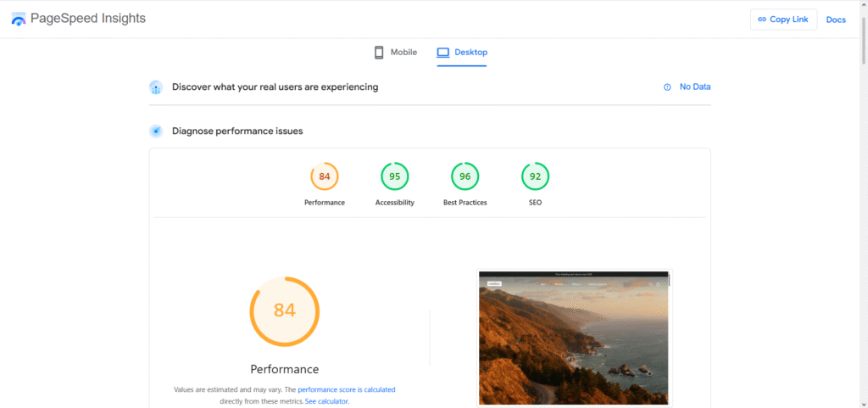Click the PageSpeed Insights title text
The image size is (868, 408).
point(88,19)
